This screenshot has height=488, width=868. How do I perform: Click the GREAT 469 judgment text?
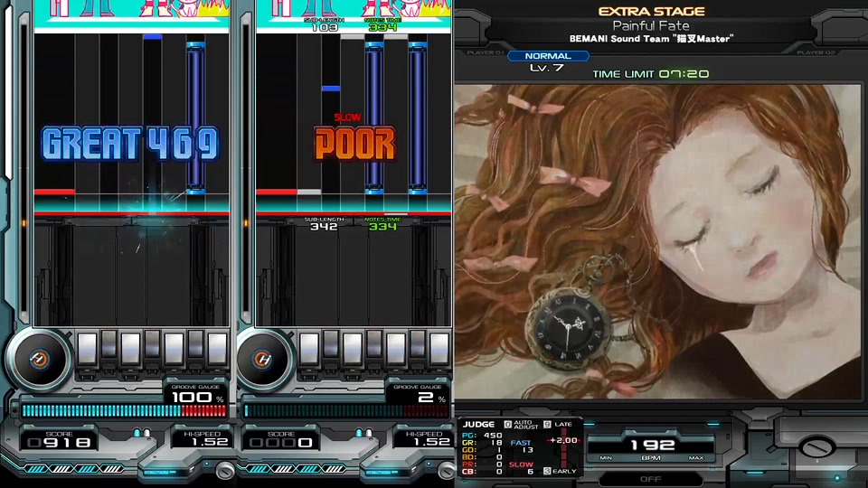[129, 144]
